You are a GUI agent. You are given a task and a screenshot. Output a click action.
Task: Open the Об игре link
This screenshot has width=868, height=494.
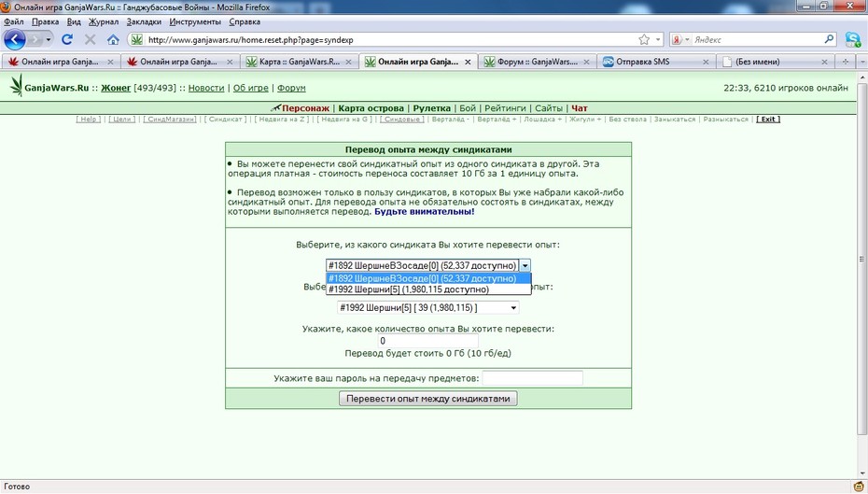point(250,88)
